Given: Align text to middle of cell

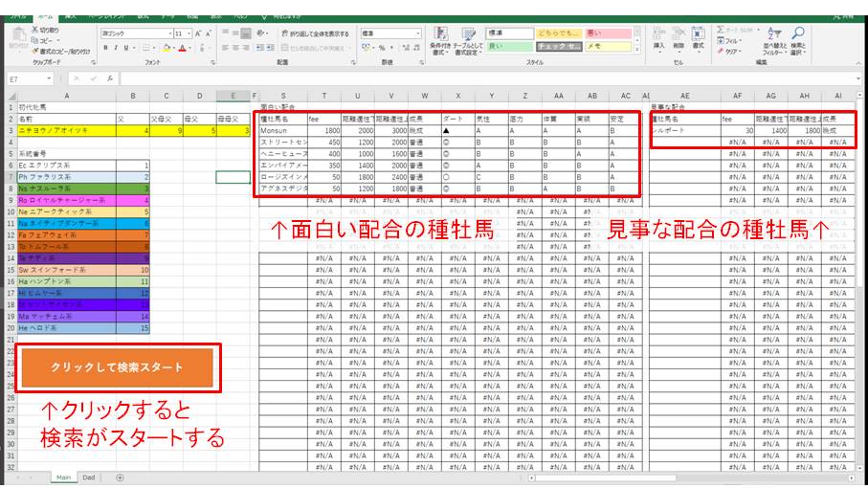Looking at the screenshot, I should coord(235,33).
